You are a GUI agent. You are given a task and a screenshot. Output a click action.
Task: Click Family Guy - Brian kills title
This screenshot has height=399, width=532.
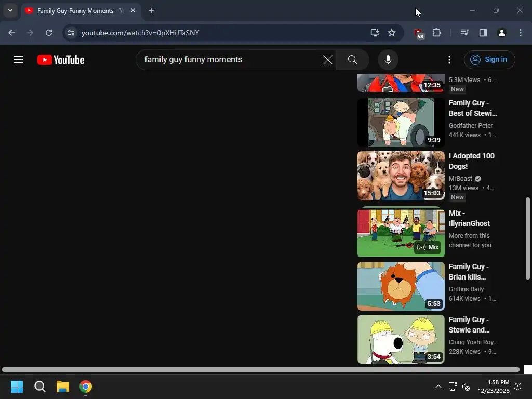tap(469, 272)
